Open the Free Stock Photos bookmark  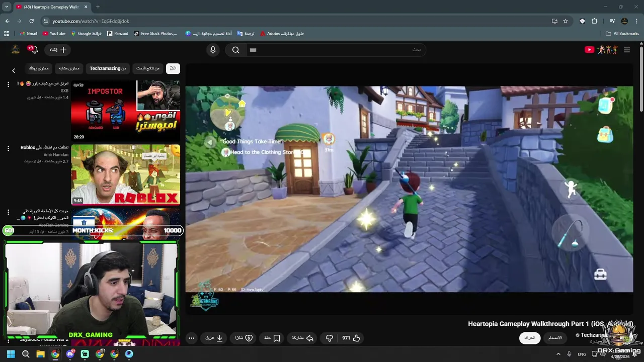pyautogui.click(x=155, y=34)
